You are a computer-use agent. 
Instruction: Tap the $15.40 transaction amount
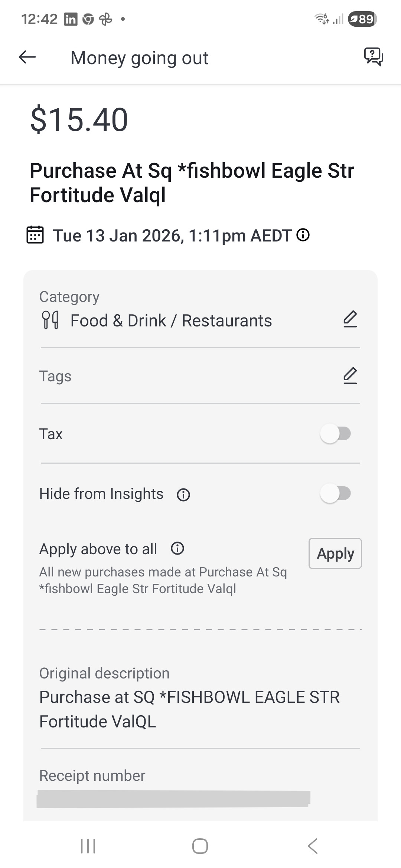[x=79, y=119]
